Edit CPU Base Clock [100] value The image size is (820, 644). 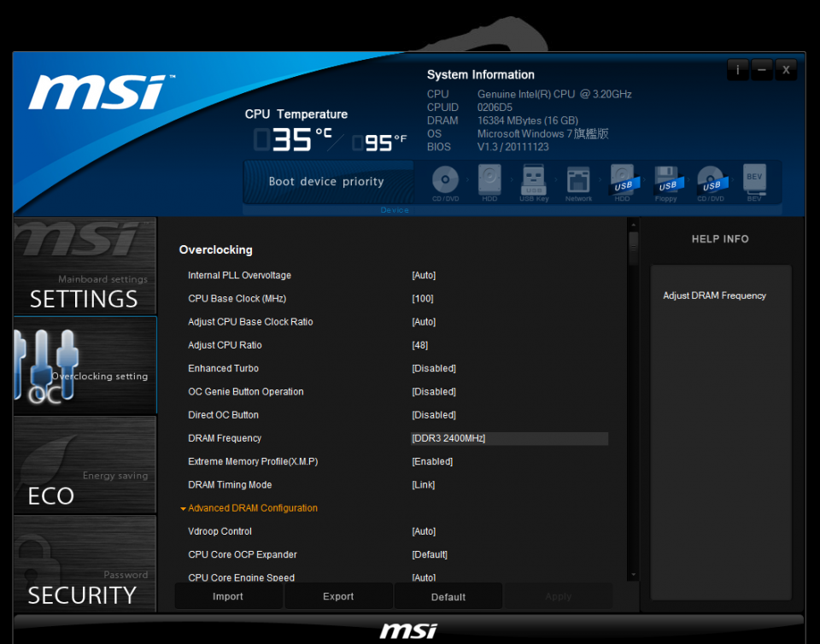tap(423, 298)
